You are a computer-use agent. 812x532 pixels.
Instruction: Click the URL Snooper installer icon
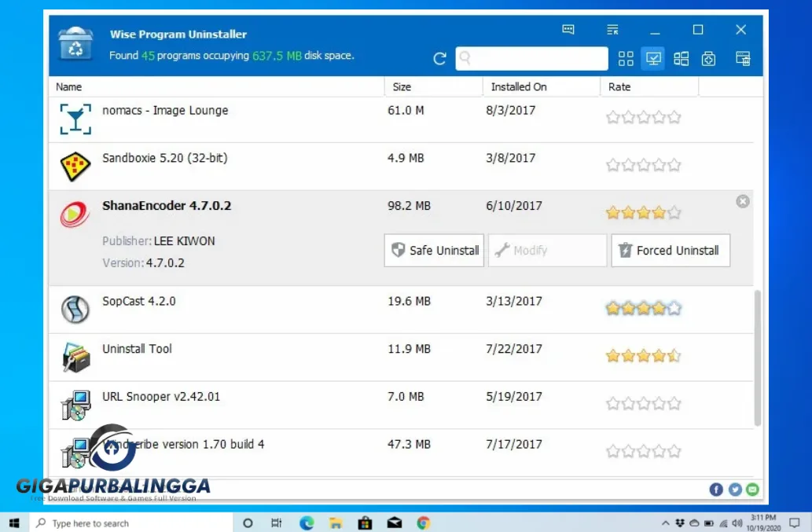pyautogui.click(x=75, y=405)
